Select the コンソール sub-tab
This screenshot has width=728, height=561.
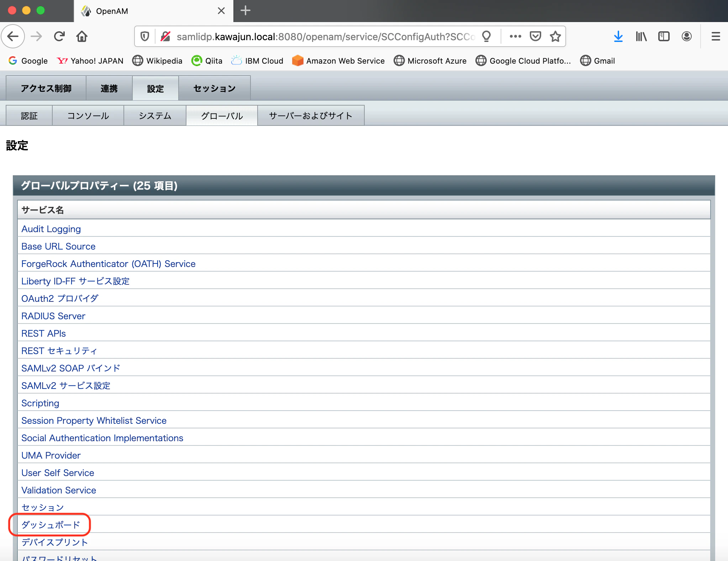click(x=88, y=116)
